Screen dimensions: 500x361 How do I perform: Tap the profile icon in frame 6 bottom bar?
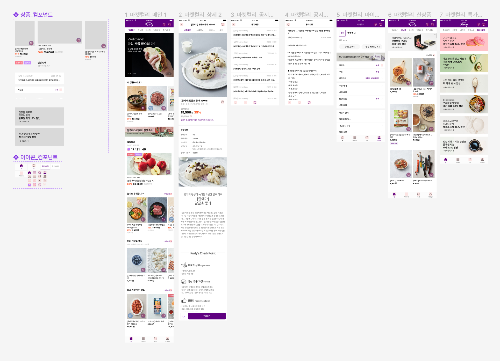[430, 194]
